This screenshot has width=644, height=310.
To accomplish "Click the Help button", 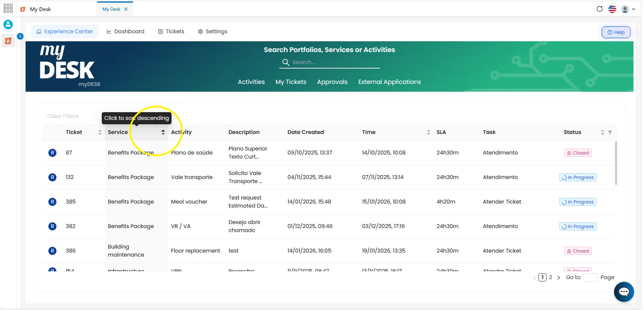I will [616, 32].
